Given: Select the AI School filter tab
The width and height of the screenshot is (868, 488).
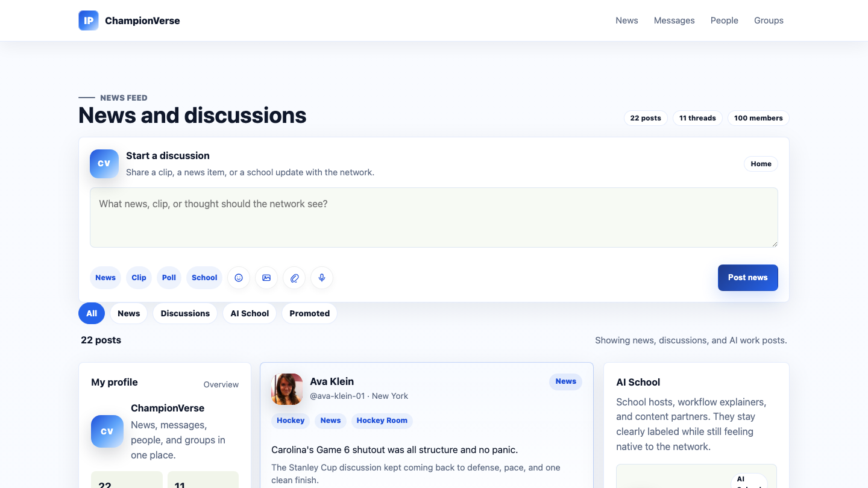Looking at the screenshot, I should pos(250,313).
